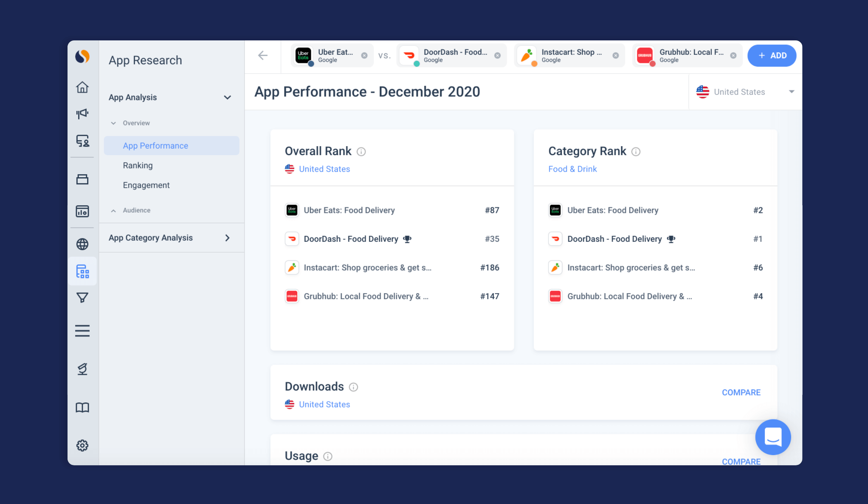Select DoorDash row in Overall Rank

pyautogui.click(x=392, y=239)
